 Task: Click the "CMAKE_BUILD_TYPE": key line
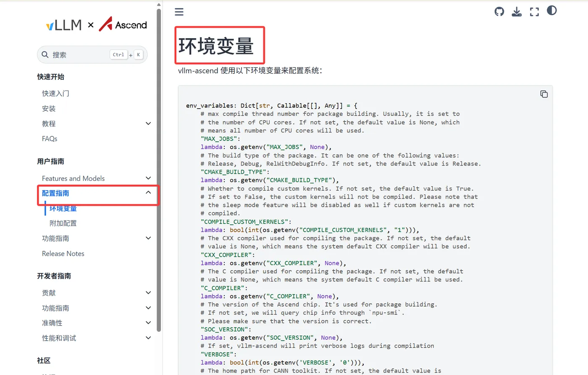point(235,172)
